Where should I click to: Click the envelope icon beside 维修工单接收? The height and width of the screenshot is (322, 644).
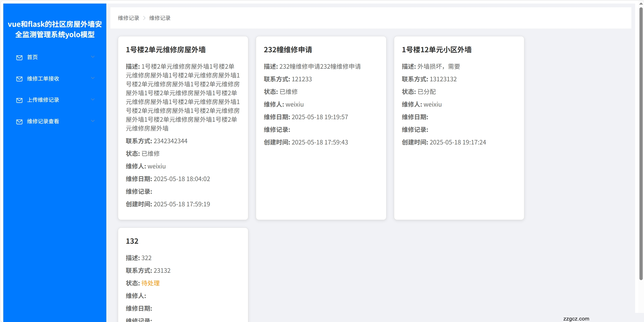19,79
